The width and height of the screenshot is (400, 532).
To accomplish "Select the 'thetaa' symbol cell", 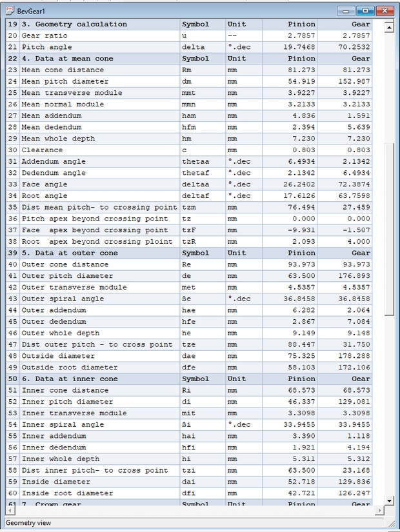I will pyautogui.click(x=195, y=162).
